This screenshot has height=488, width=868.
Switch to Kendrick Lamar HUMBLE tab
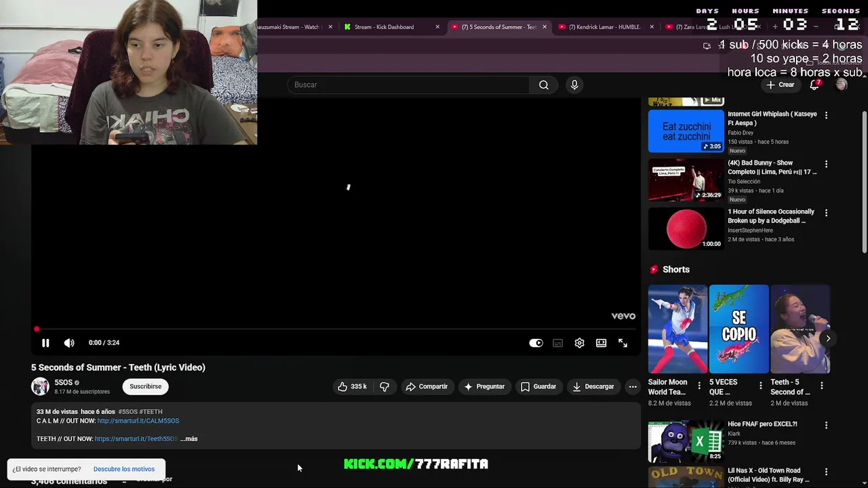(605, 27)
